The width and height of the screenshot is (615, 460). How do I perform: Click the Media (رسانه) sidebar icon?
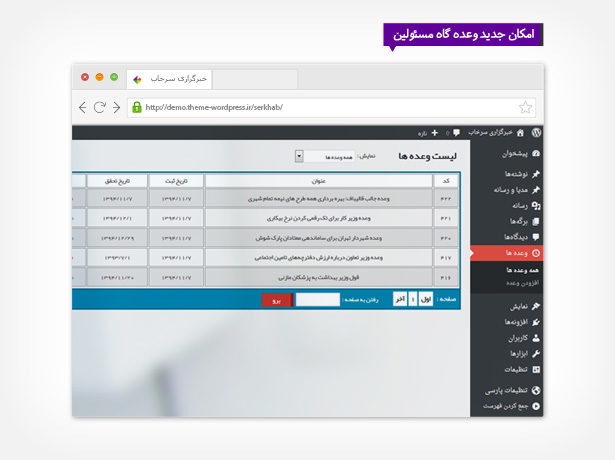536,204
